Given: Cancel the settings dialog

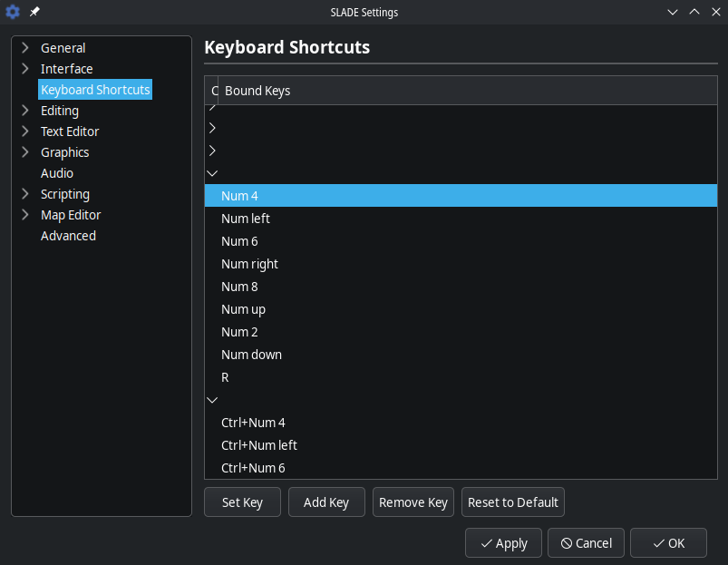Looking at the screenshot, I should tap(586, 542).
